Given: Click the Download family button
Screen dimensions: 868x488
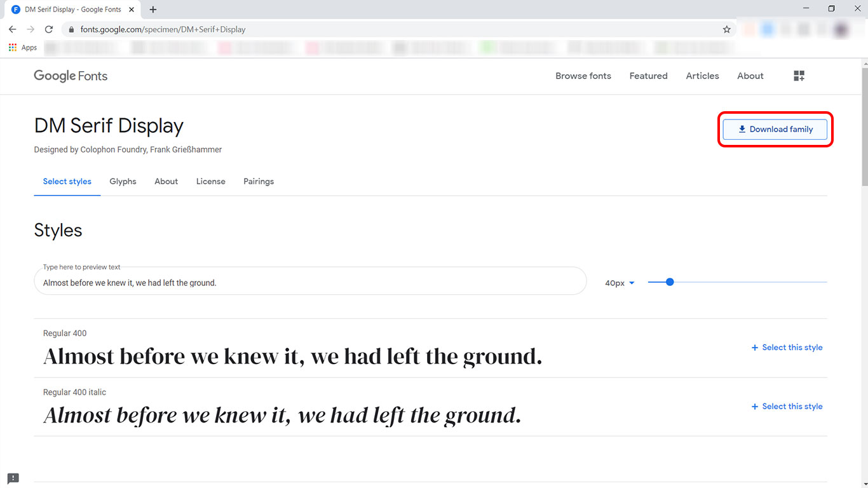Looking at the screenshot, I should coord(775,129).
